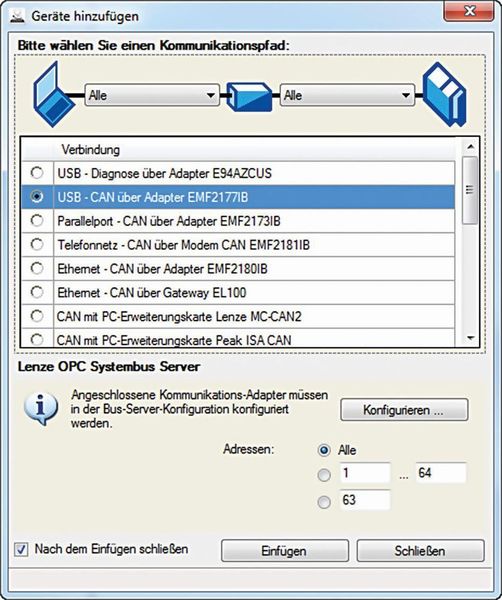Click the Konfigurieren button
The width and height of the screenshot is (502, 600).
[404, 410]
